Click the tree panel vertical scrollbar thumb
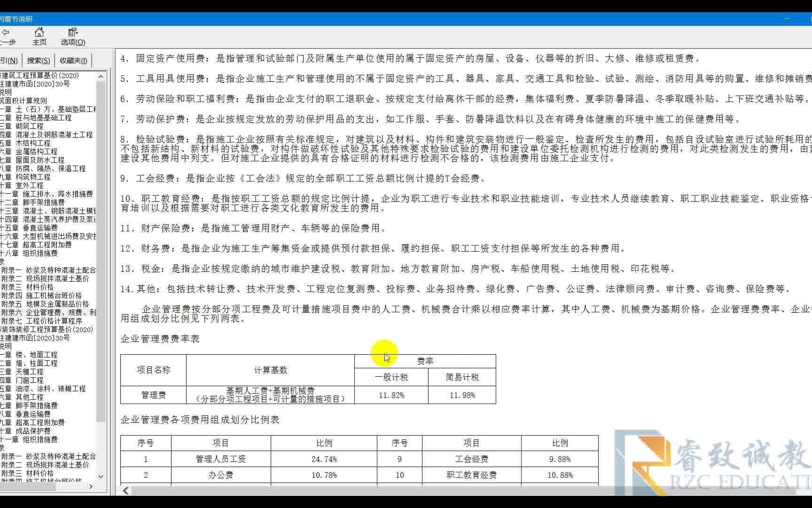 [101, 252]
